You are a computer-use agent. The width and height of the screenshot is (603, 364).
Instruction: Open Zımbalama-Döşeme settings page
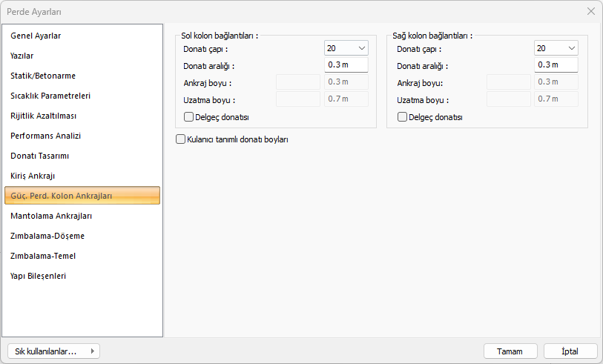coord(47,236)
